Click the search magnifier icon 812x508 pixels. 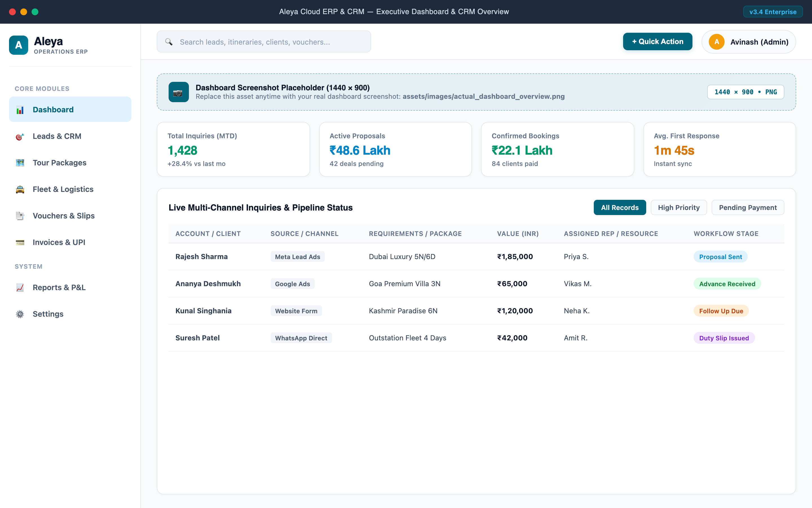(x=169, y=42)
